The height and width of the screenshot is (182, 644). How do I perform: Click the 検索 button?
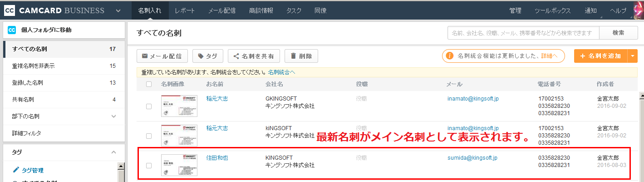point(618,33)
